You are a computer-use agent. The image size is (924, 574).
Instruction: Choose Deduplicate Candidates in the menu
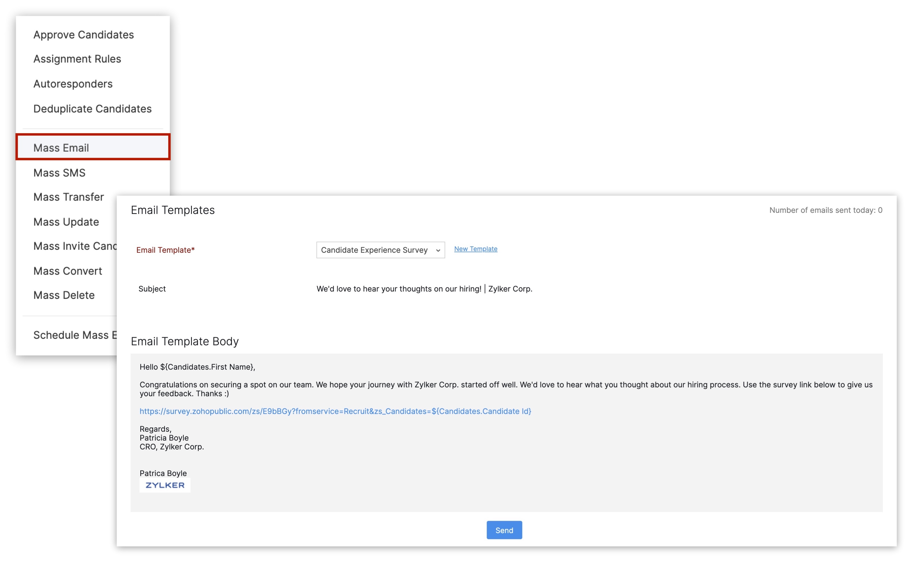[92, 109]
